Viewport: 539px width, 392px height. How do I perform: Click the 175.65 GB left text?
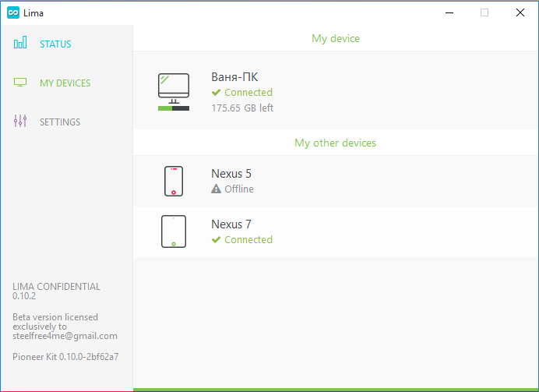(242, 108)
